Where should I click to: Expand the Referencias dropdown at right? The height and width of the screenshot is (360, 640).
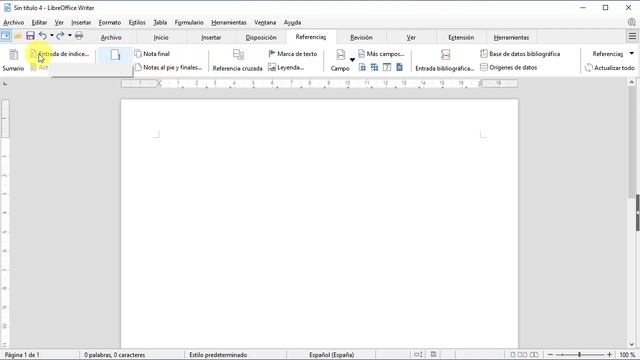pyautogui.click(x=631, y=53)
